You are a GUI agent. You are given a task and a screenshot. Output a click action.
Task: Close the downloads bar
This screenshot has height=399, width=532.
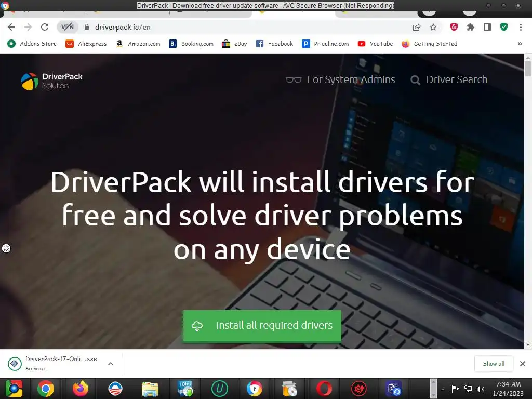point(523,364)
